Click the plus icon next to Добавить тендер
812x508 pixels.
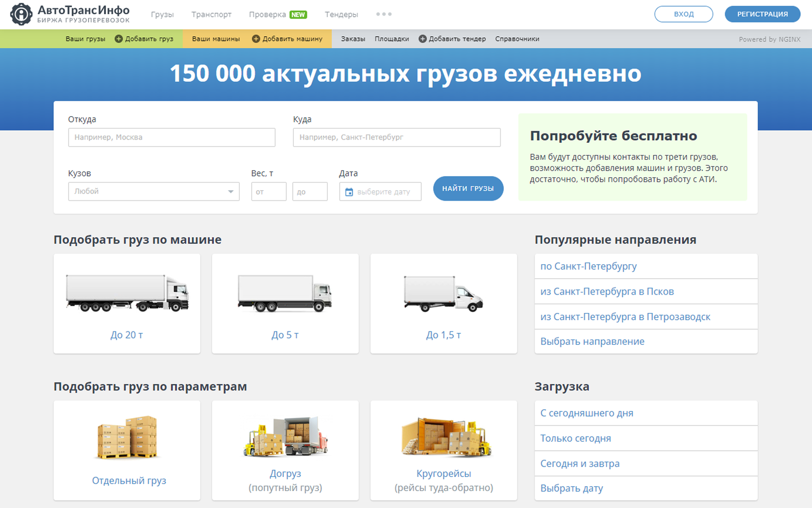pyautogui.click(x=422, y=39)
